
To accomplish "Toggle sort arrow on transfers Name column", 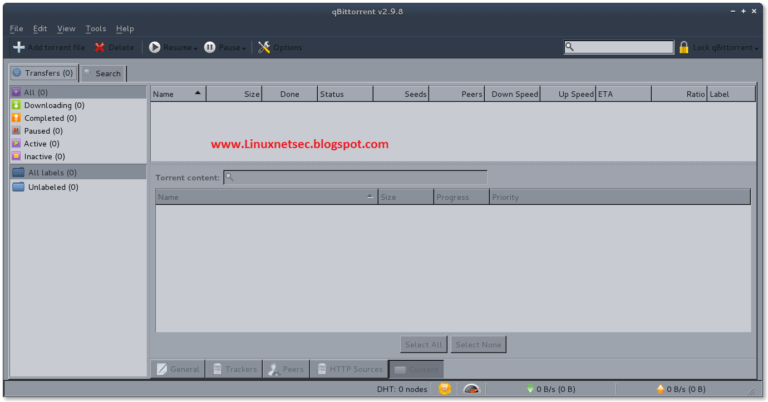I will coord(198,93).
